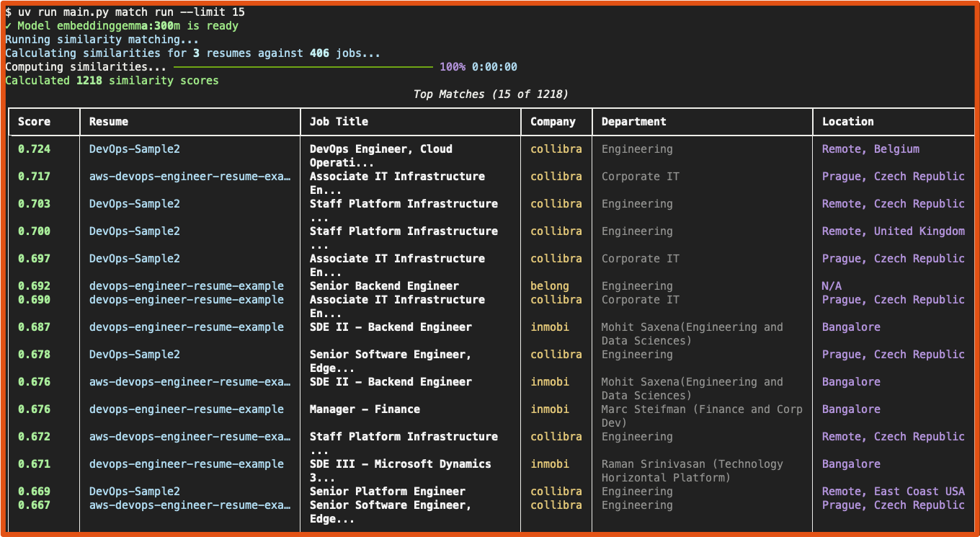Click the Department column header
Viewport: 980px width, 537px height.
[x=633, y=122]
